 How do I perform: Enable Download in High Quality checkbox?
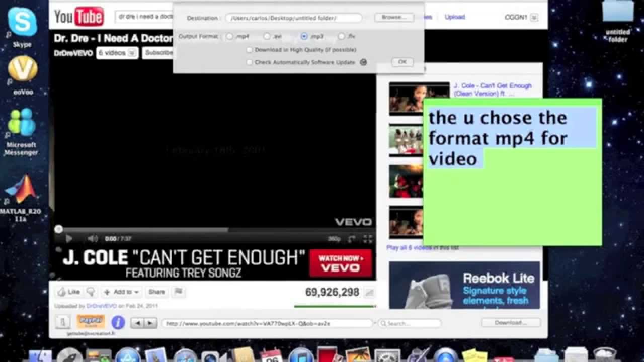click(x=249, y=50)
